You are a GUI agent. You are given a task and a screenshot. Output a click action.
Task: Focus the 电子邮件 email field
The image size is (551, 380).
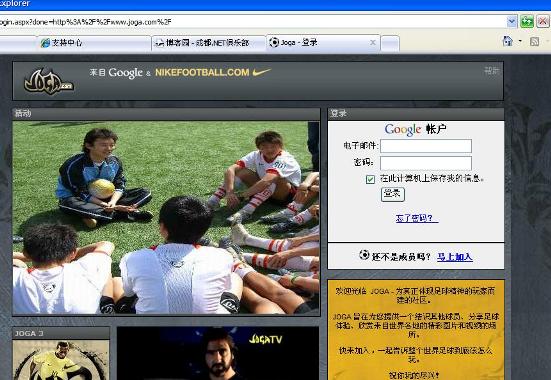[x=426, y=146]
